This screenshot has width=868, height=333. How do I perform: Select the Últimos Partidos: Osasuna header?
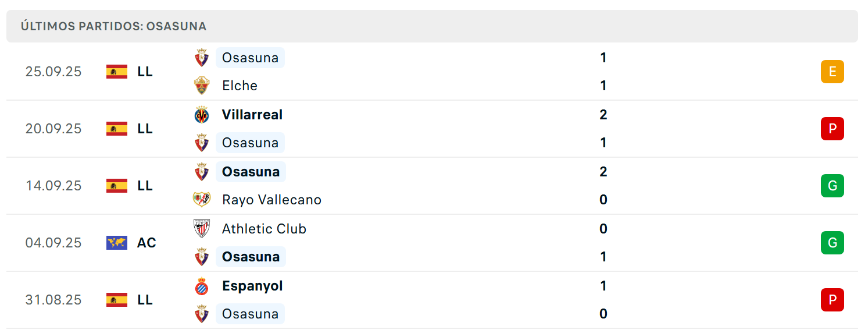[x=432, y=26]
